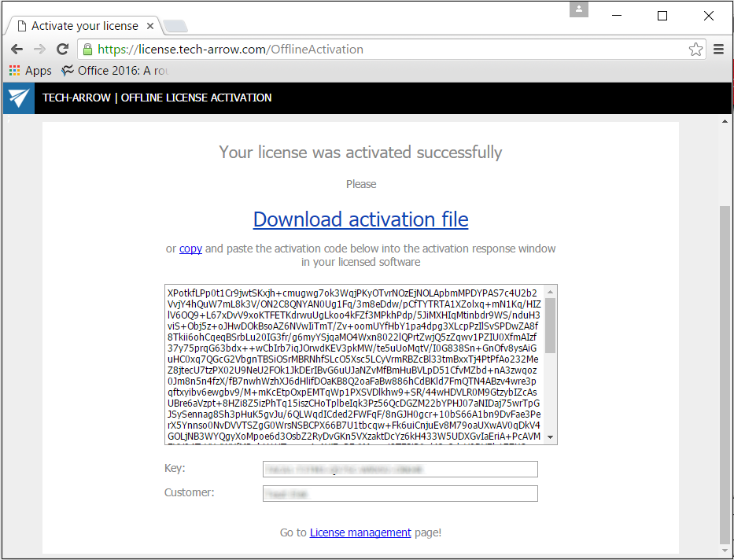The height and width of the screenshot is (560, 734).
Task: Click the TECH-ARROW logo
Action: point(18,98)
